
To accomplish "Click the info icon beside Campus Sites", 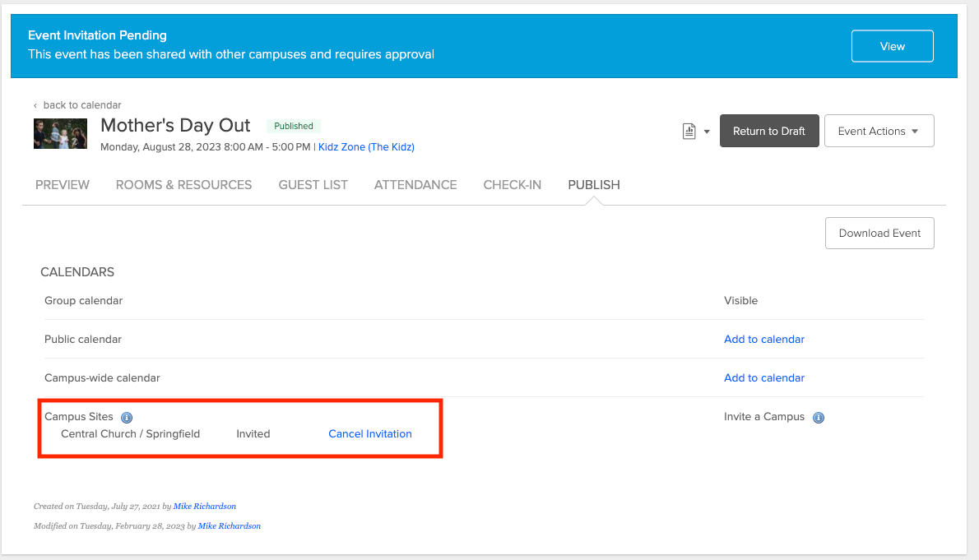I will [x=127, y=417].
